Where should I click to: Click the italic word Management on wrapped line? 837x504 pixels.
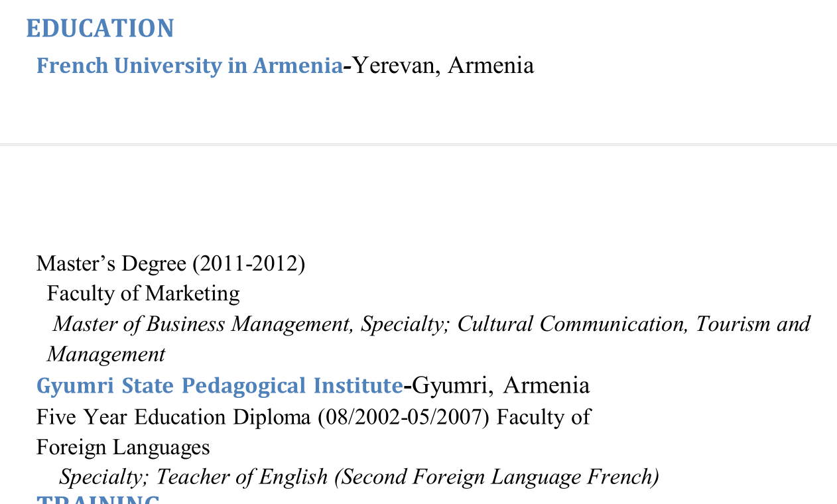(106, 354)
